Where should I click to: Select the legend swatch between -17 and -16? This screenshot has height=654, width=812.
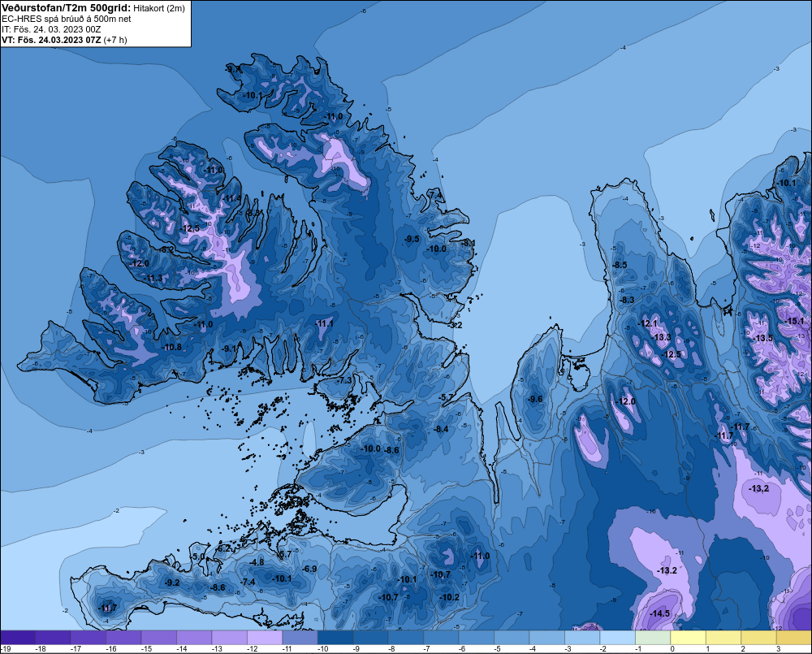(88, 637)
